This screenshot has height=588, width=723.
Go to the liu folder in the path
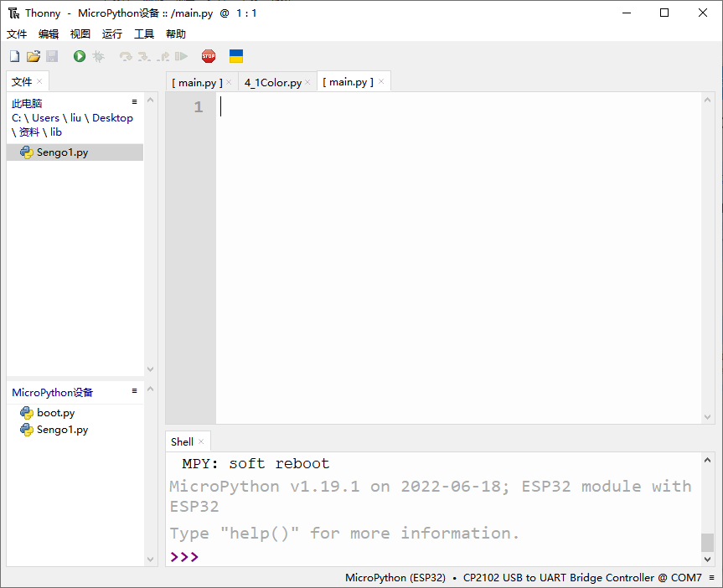(x=75, y=118)
